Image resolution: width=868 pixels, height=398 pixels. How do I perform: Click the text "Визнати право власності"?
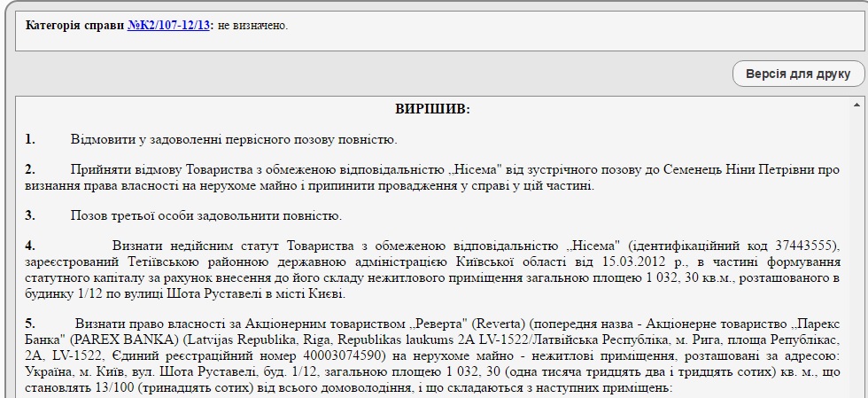(x=147, y=324)
